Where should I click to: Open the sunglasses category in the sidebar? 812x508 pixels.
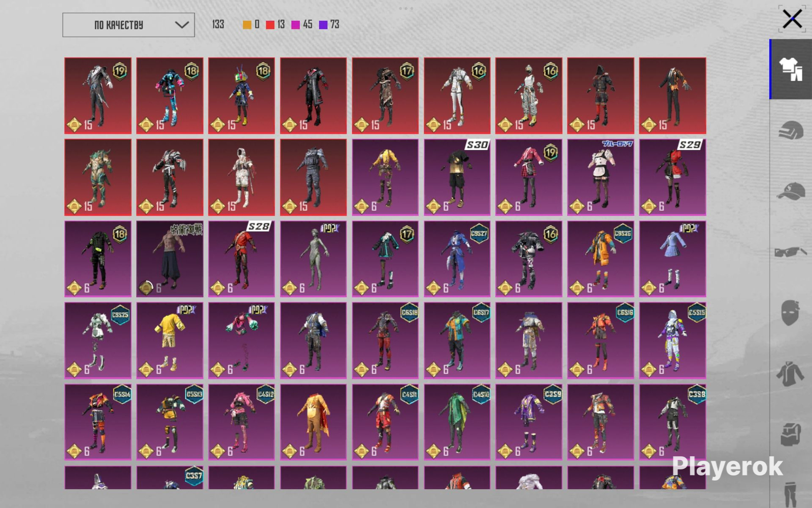tap(791, 252)
